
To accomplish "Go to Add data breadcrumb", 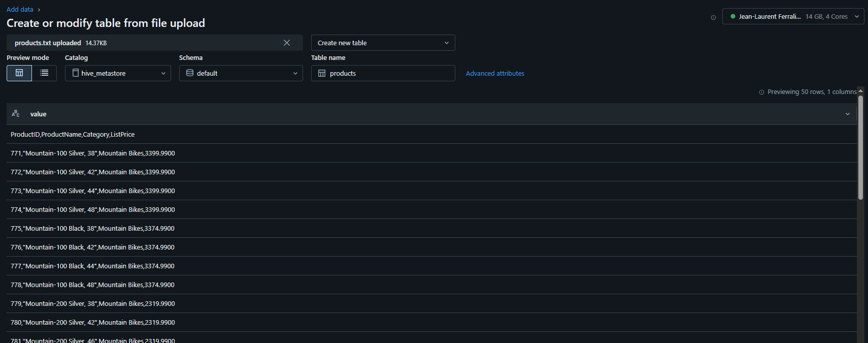I will click(x=20, y=9).
